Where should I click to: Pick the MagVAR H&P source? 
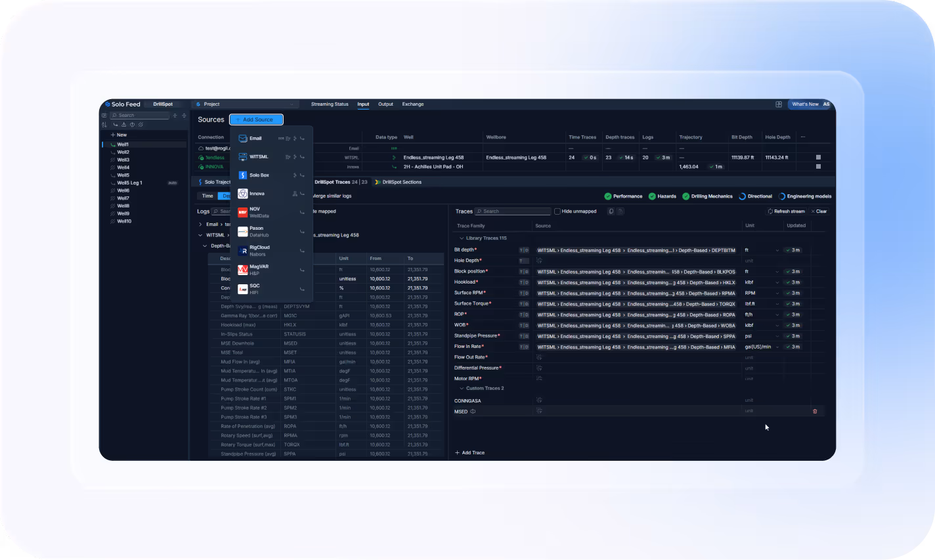[271, 270]
